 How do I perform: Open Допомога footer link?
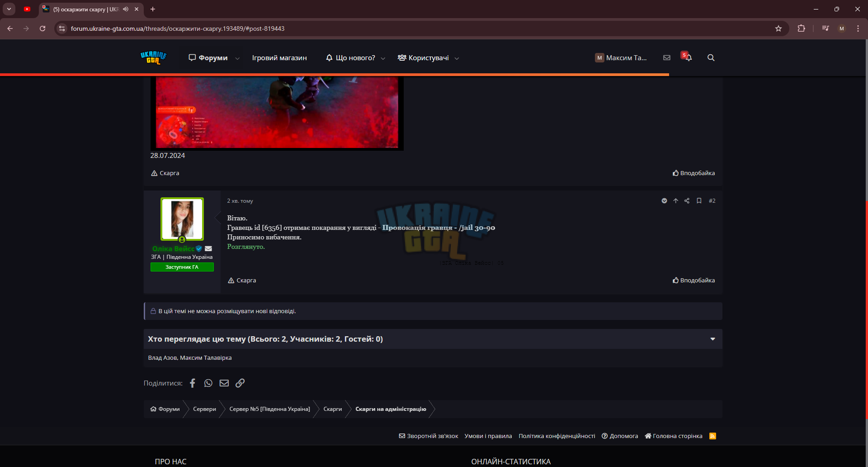[620, 436]
